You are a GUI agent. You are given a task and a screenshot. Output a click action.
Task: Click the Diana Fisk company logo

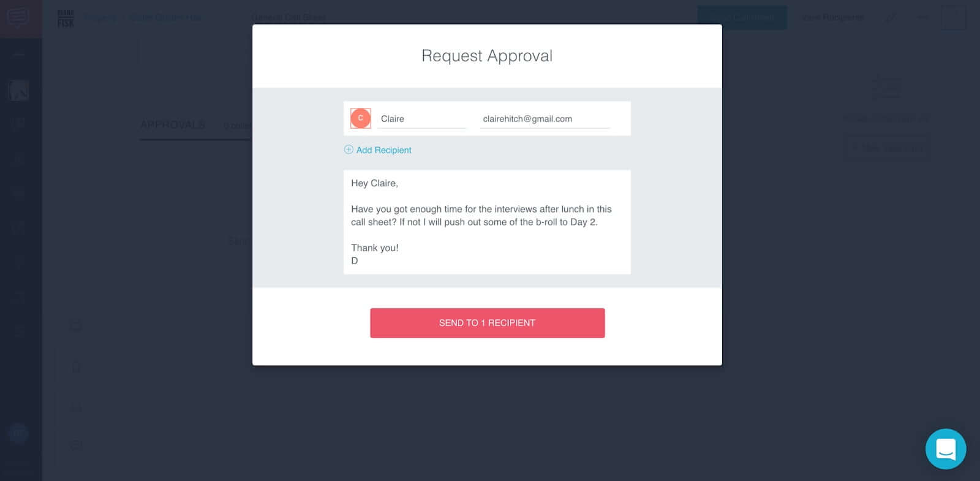[x=66, y=18]
